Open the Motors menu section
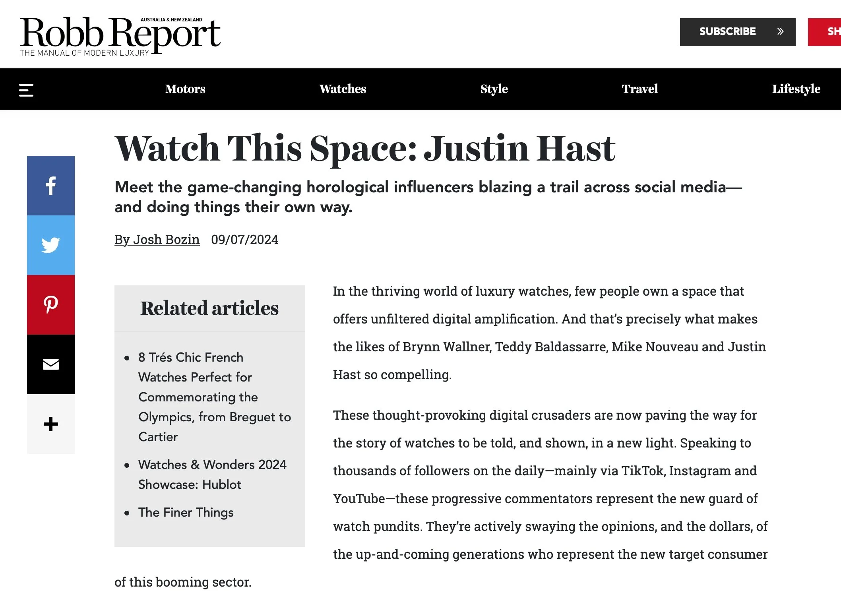This screenshot has width=841, height=616. (185, 89)
